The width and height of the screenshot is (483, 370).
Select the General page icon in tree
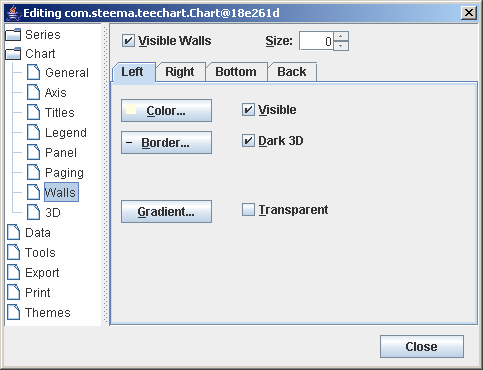33,72
